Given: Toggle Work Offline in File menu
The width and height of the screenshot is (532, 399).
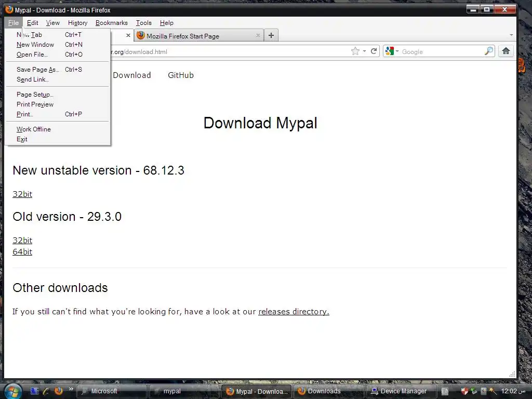Looking at the screenshot, I should (58, 129).
